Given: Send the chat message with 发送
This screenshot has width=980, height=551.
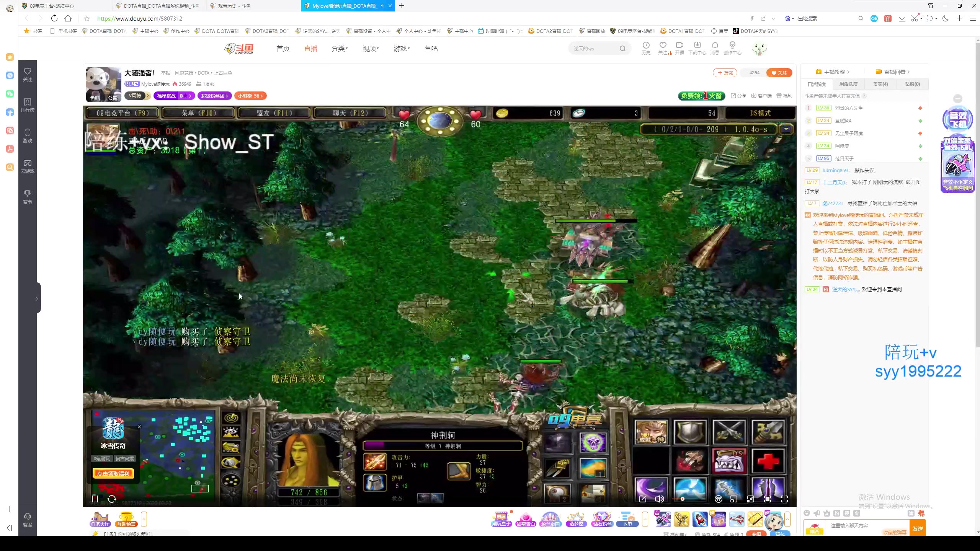Looking at the screenshot, I should click(x=918, y=528).
